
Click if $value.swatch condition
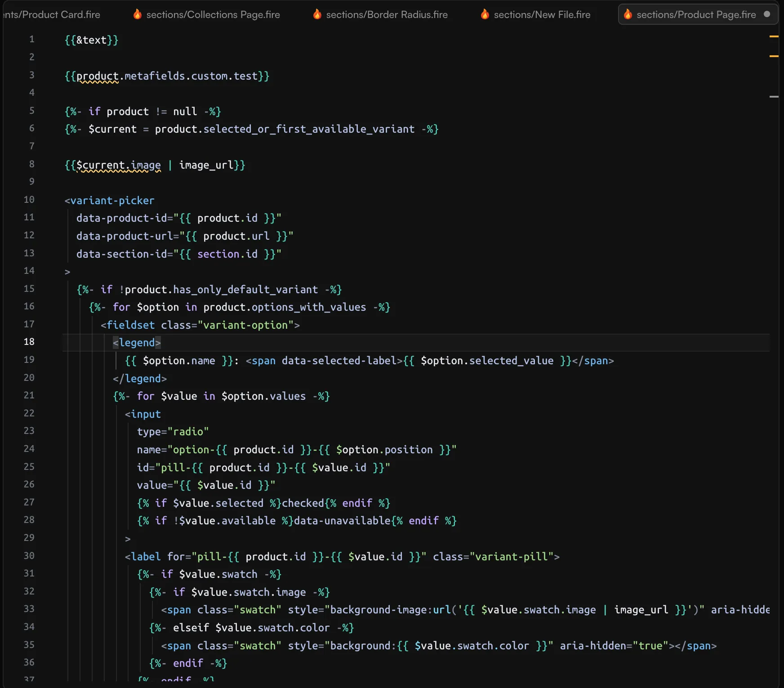pos(209,574)
